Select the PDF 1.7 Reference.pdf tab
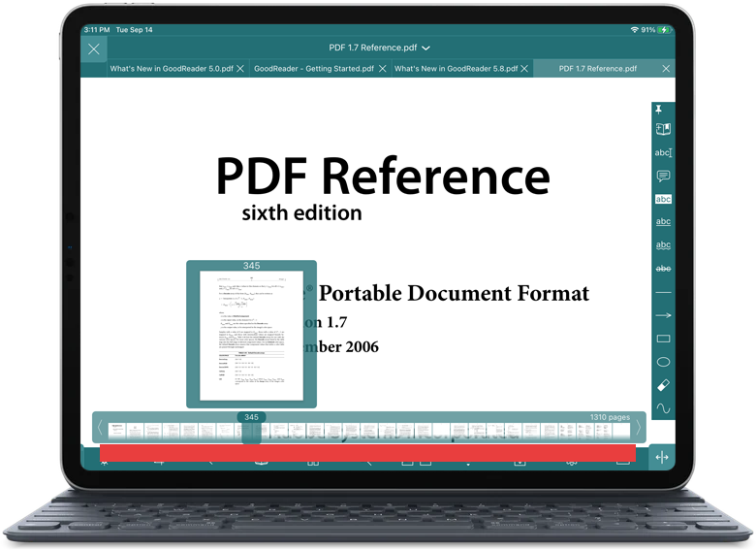 (x=598, y=69)
